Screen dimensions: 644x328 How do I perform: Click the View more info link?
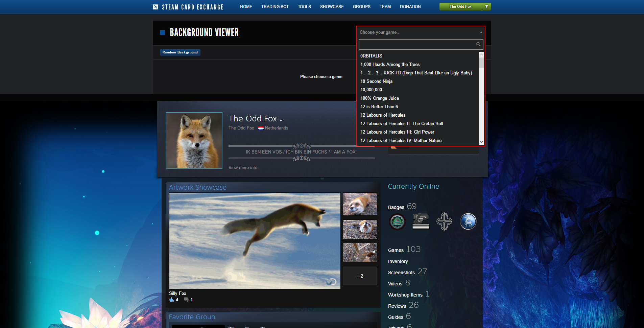tap(243, 168)
